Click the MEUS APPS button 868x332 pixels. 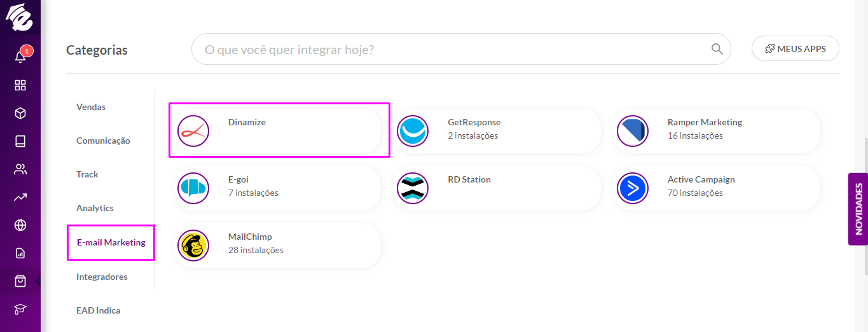pos(796,48)
